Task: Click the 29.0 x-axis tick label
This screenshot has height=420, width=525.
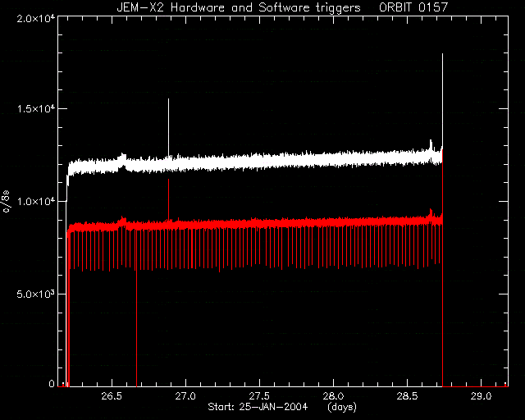Action: tap(482, 396)
